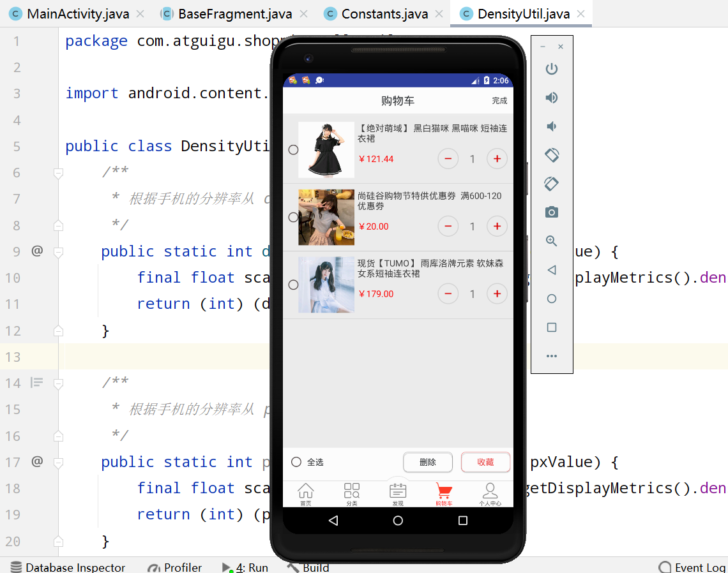Increase quantity of the ¥121.44 dress

(497, 159)
